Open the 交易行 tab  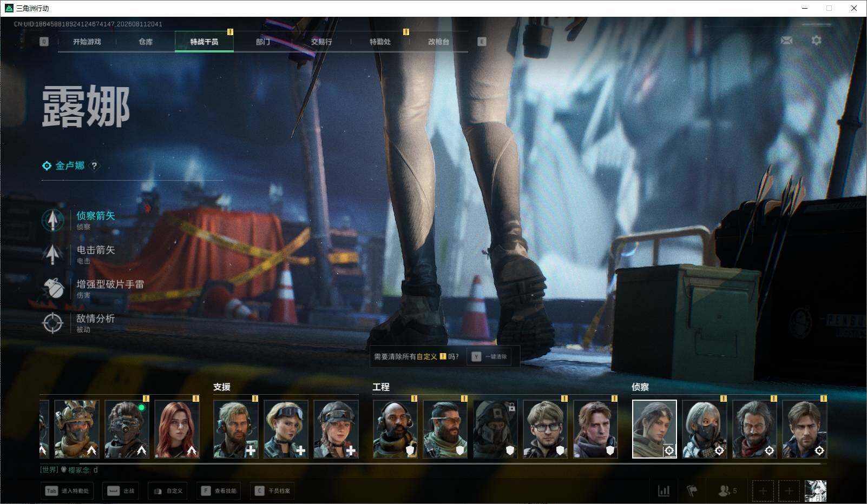pyautogui.click(x=321, y=42)
